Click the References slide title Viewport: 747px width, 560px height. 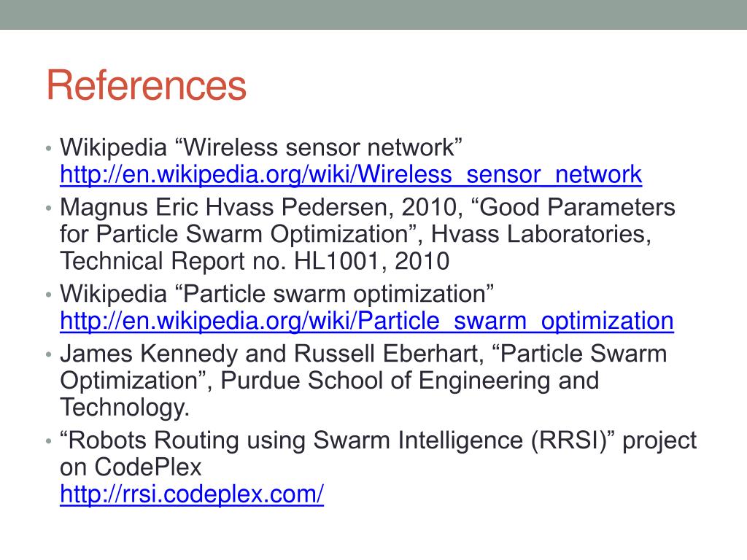(x=146, y=85)
